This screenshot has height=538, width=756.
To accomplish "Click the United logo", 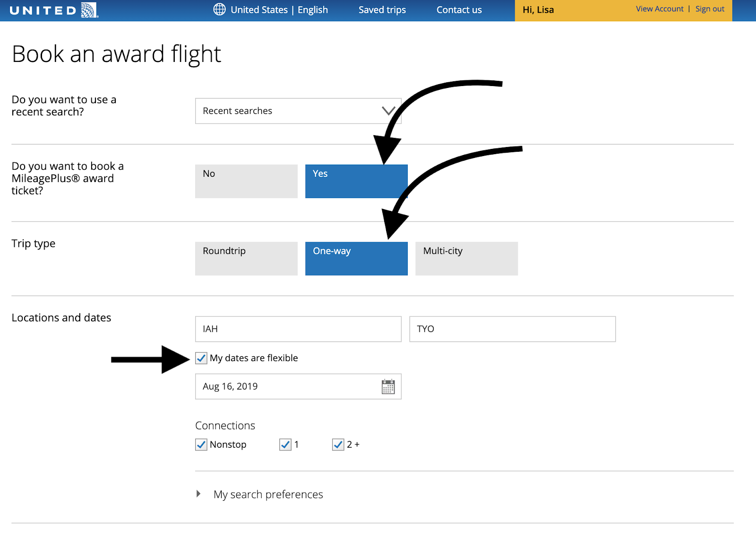I will click(x=54, y=10).
